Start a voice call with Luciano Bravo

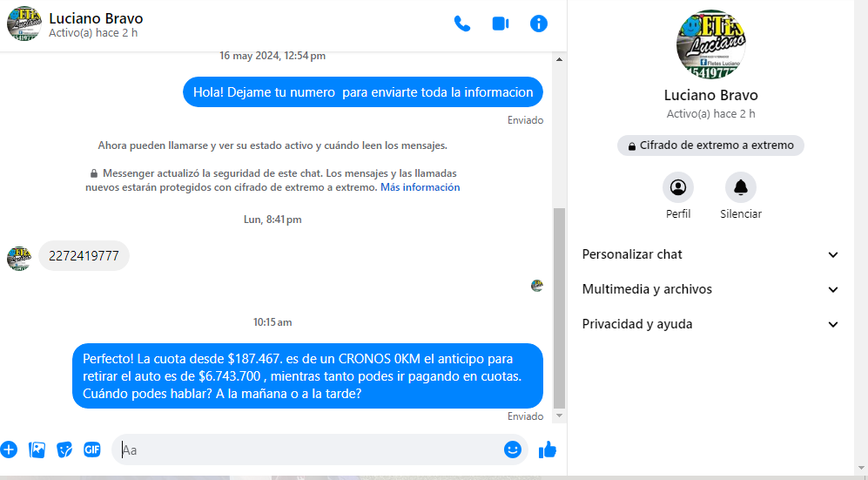point(462,24)
